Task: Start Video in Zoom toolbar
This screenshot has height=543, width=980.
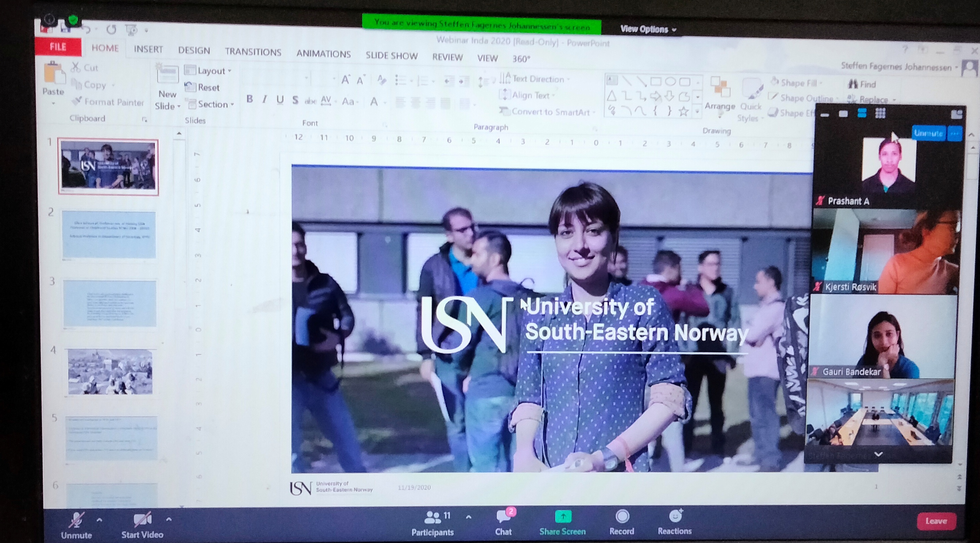Action: 142,525
